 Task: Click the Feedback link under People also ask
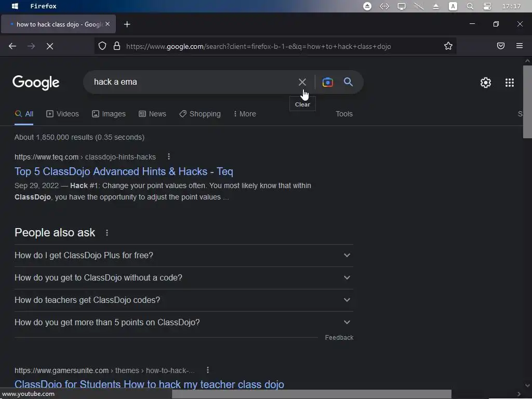(339, 338)
